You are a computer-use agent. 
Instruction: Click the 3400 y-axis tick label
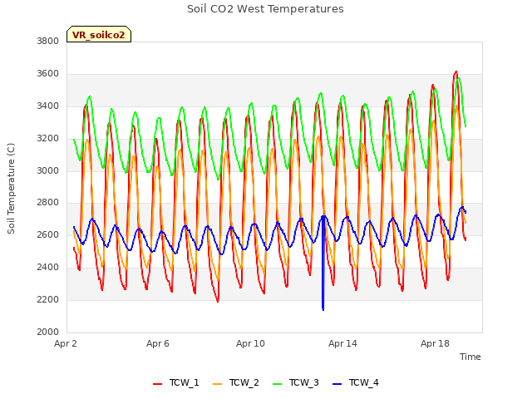click(x=48, y=106)
